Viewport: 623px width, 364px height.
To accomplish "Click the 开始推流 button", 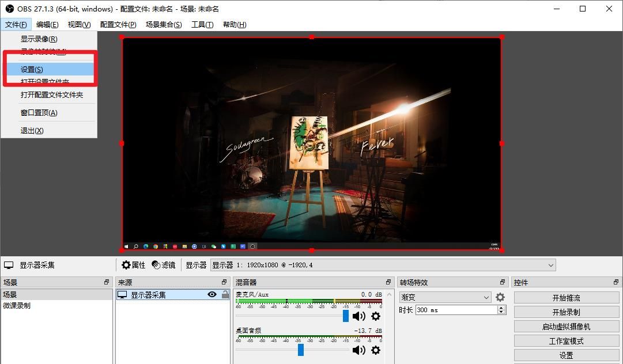I will click(566, 298).
